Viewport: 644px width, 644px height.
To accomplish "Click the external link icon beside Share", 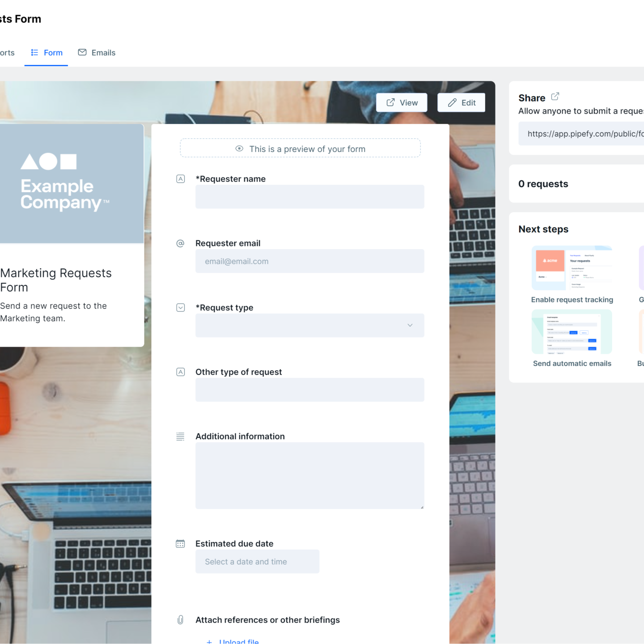I will coord(555,97).
